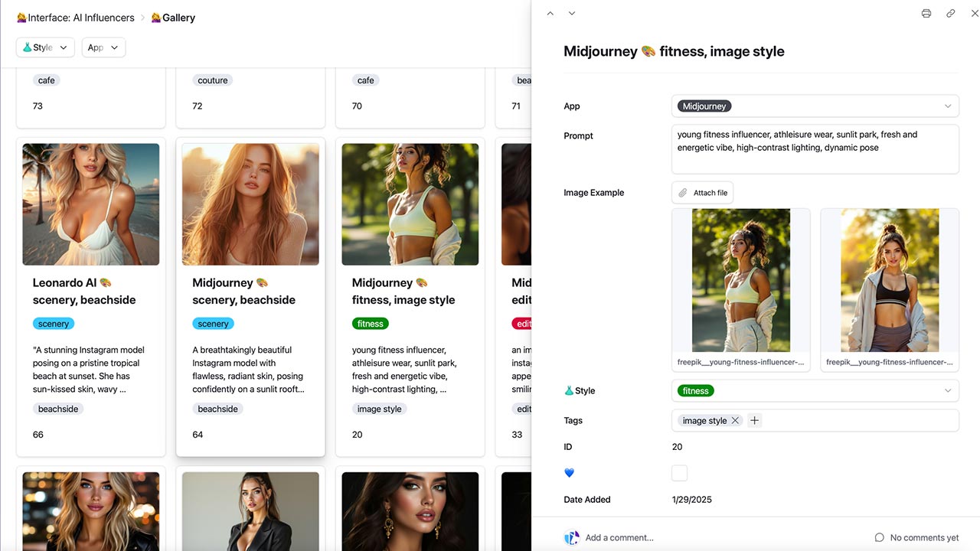Image resolution: width=980 pixels, height=551 pixels.
Task: Open Interface: AI Influencers breadcrumb
Action: click(75, 18)
